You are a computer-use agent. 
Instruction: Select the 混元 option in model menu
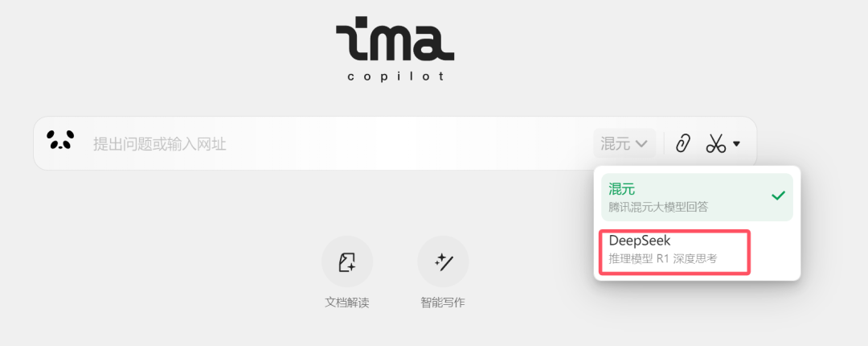pyautogui.click(x=697, y=197)
